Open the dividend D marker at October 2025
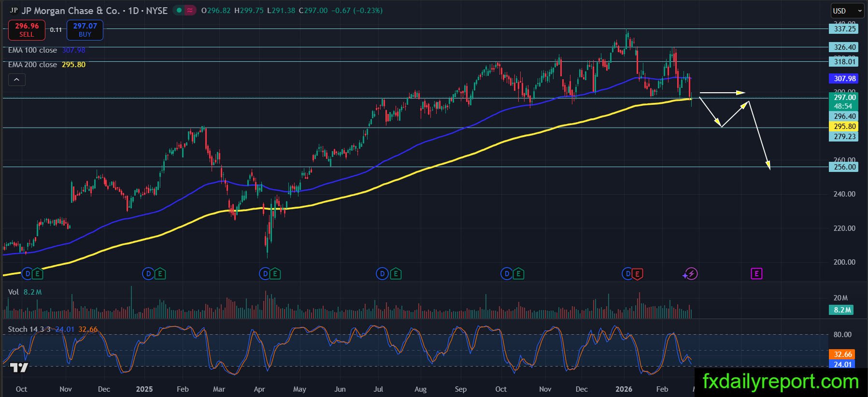 (506, 274)
